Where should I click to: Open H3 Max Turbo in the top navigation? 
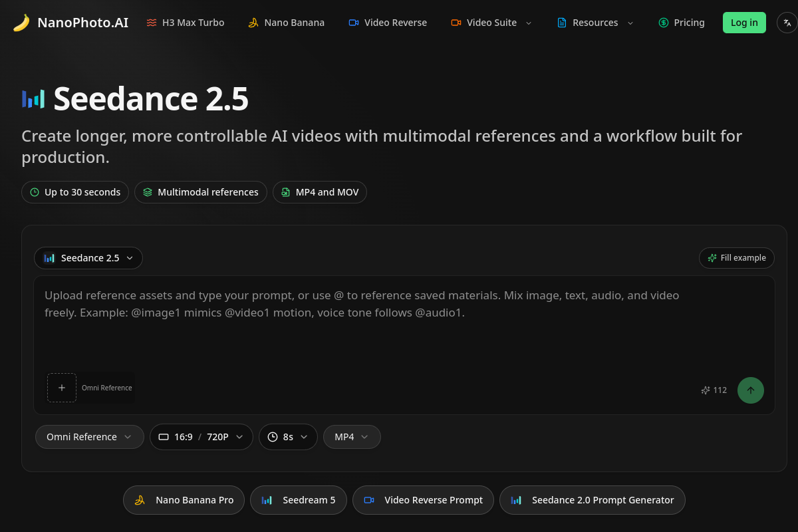pyautogui.click(x=186, y=23)
